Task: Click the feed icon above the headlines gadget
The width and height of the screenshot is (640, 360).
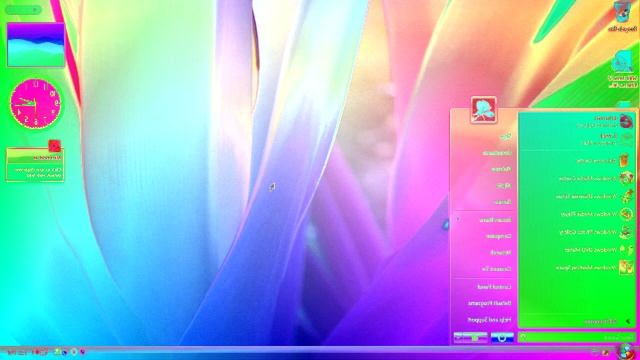Action: [x=54, y=146]
